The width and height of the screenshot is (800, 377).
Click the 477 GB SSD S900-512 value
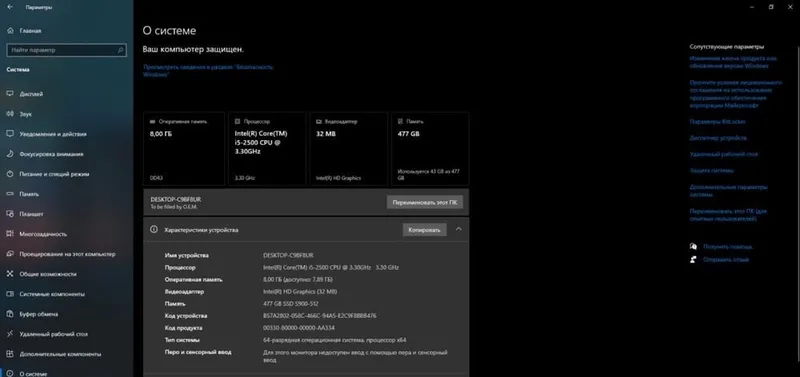click(x=291, y=304)
